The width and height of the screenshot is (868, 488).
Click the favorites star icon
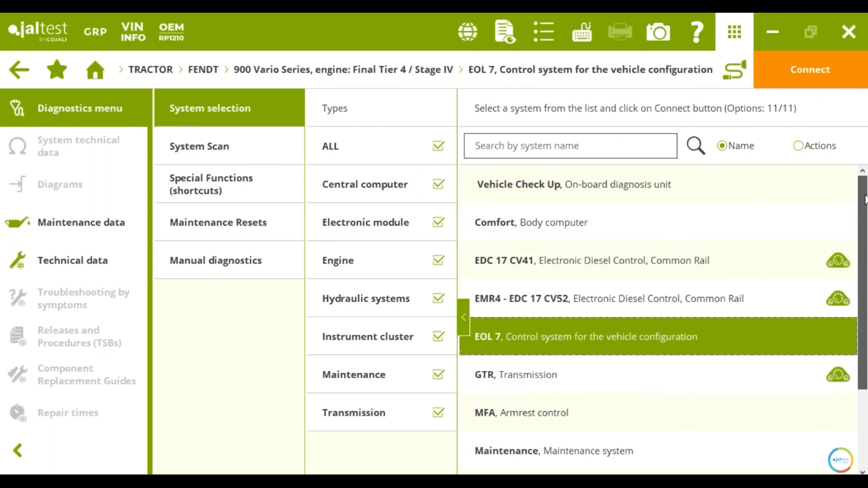(57, 70)
